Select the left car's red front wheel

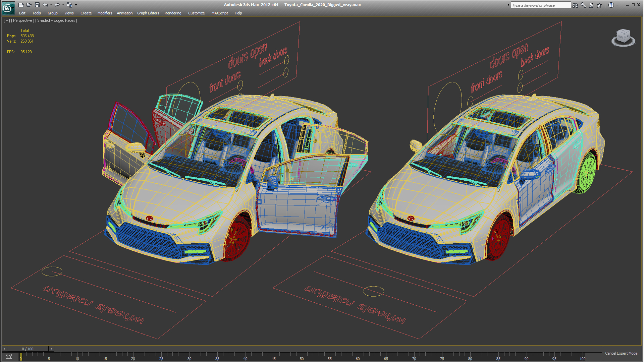point(237,238)
